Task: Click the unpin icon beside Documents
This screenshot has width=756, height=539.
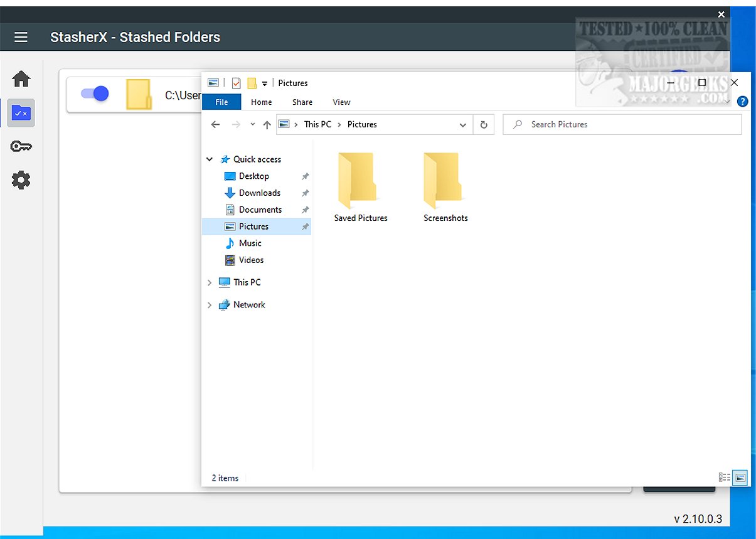Action: click(x=306, y=210)
